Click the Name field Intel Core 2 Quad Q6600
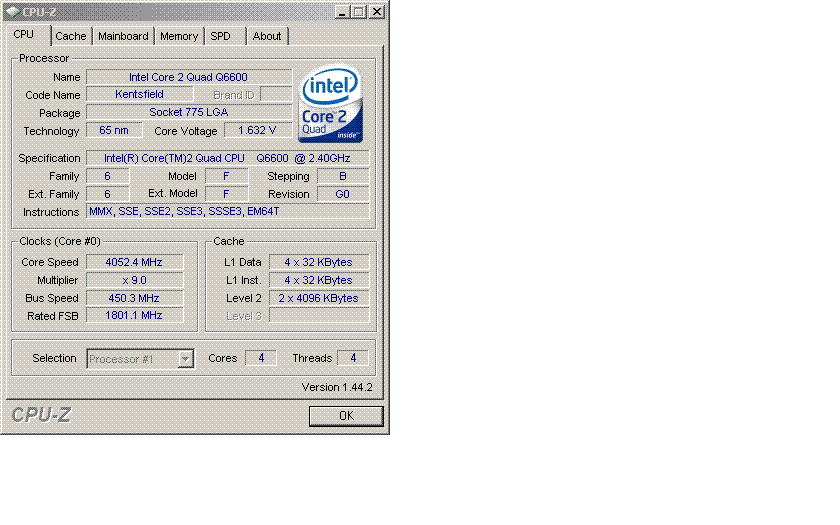The image size is (840, 525). [x=189, y=77]
